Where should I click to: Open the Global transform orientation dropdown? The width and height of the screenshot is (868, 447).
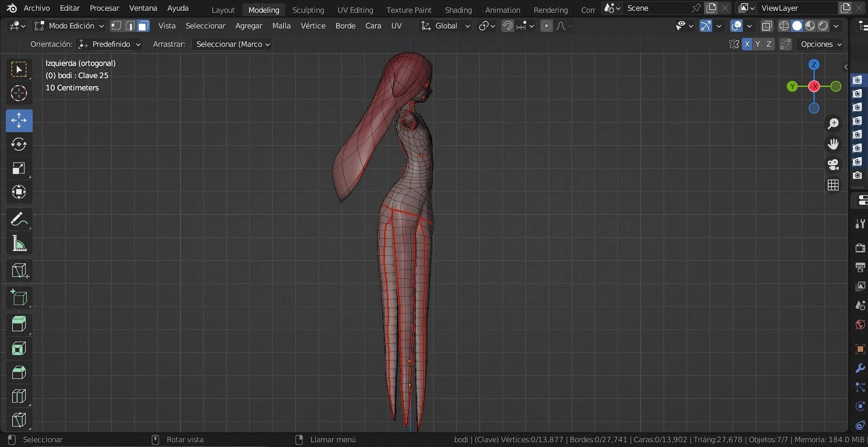(x=445, y=26)
